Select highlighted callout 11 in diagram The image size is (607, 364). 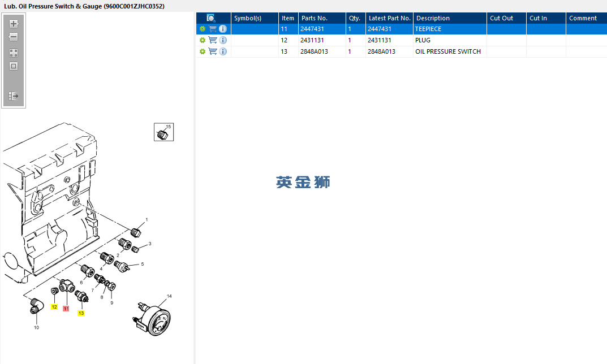[x=66, y=309]
